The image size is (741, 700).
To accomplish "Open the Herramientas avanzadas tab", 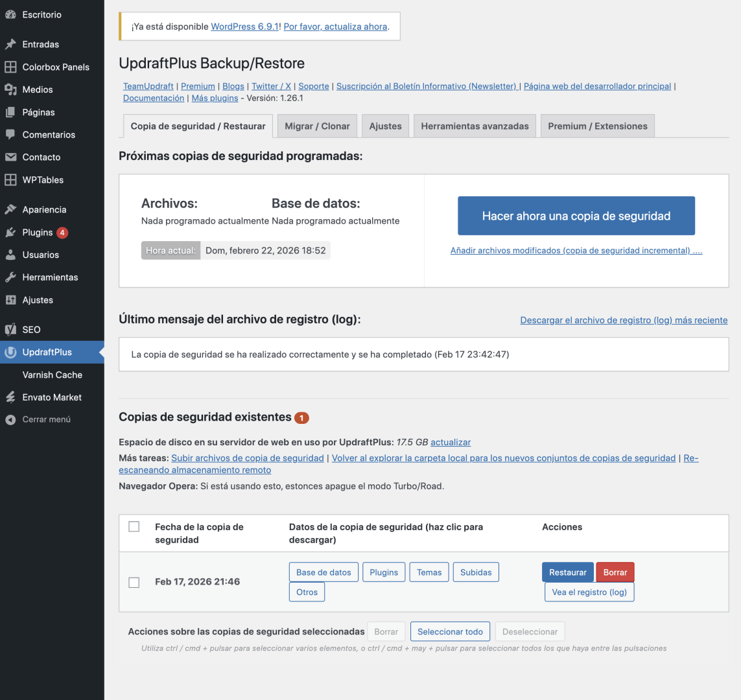I will pos(475,126).
